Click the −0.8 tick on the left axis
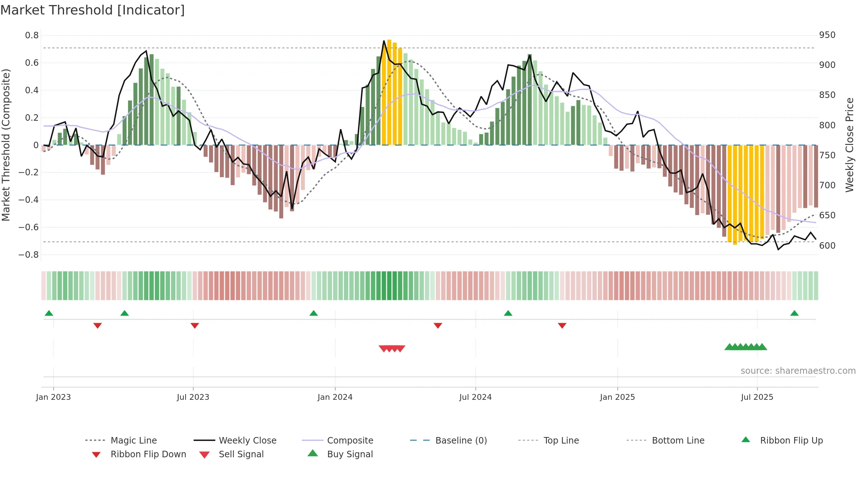This screenshot has height=488, width=868. [x=29, y=255]
